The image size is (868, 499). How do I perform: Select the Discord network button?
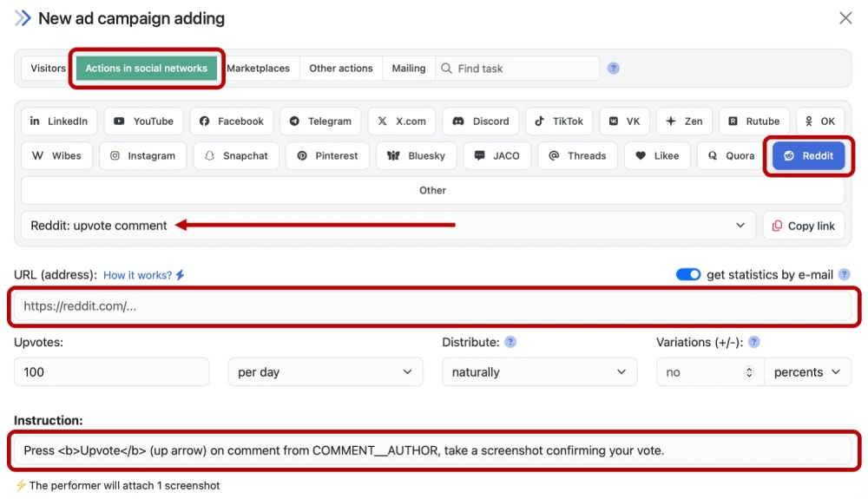point(481,121)
